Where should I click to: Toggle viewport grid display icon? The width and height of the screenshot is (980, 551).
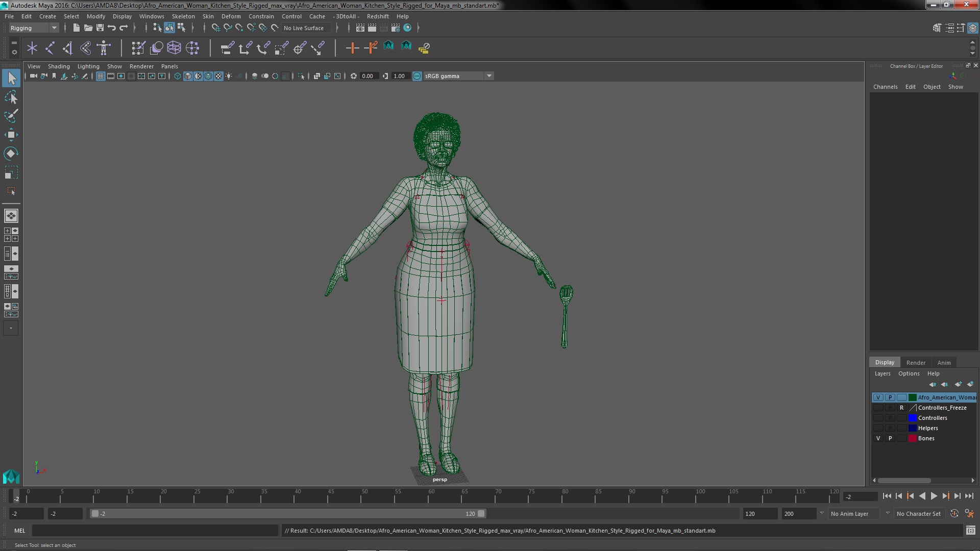pyautogui.click(x=101, y=76)
